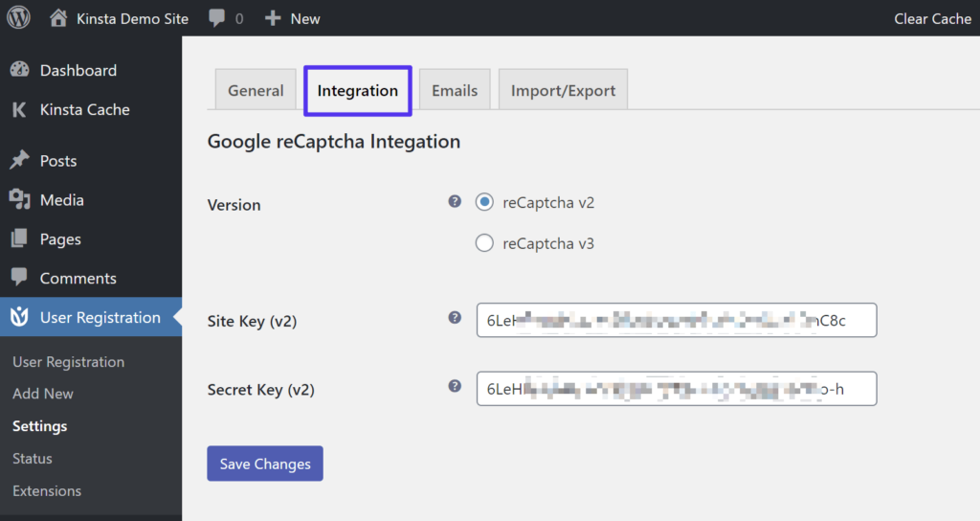
Task: Click into the Site Key (v2) field
Action: pos(676,321)
